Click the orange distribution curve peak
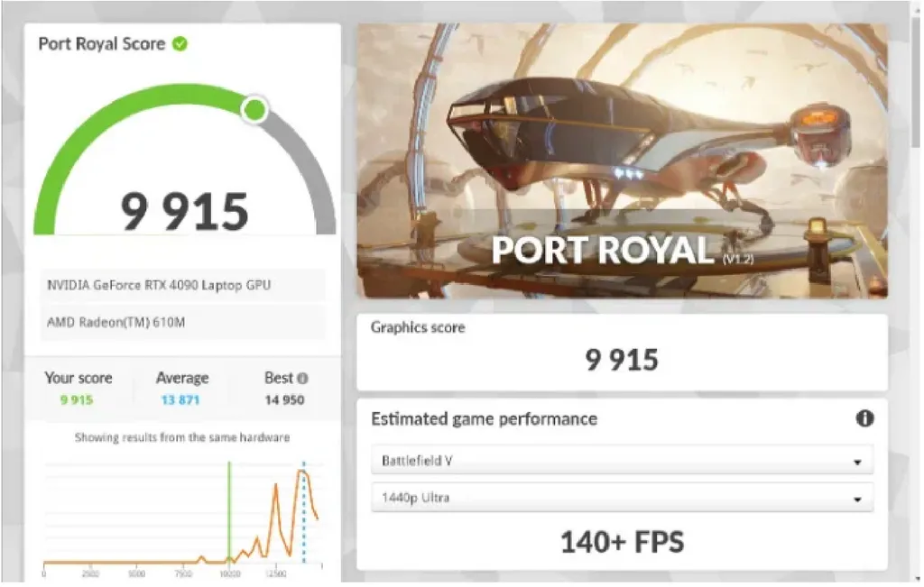 (302, 472)
